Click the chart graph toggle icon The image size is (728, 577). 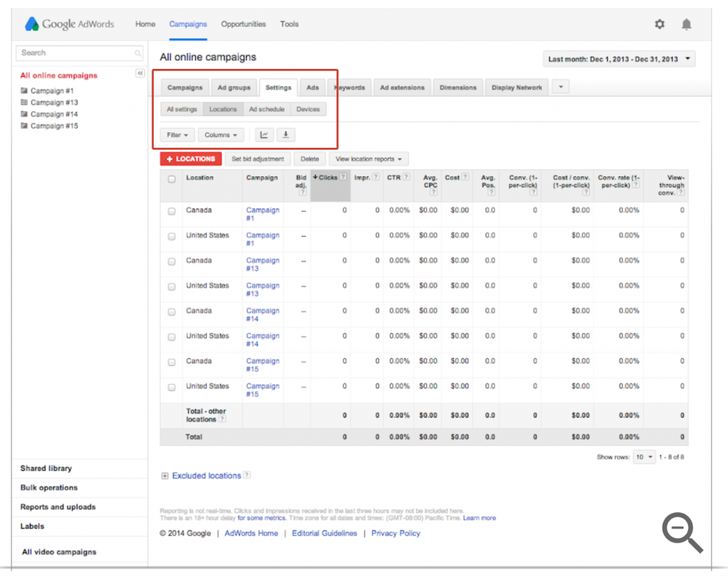click(264, 135)
